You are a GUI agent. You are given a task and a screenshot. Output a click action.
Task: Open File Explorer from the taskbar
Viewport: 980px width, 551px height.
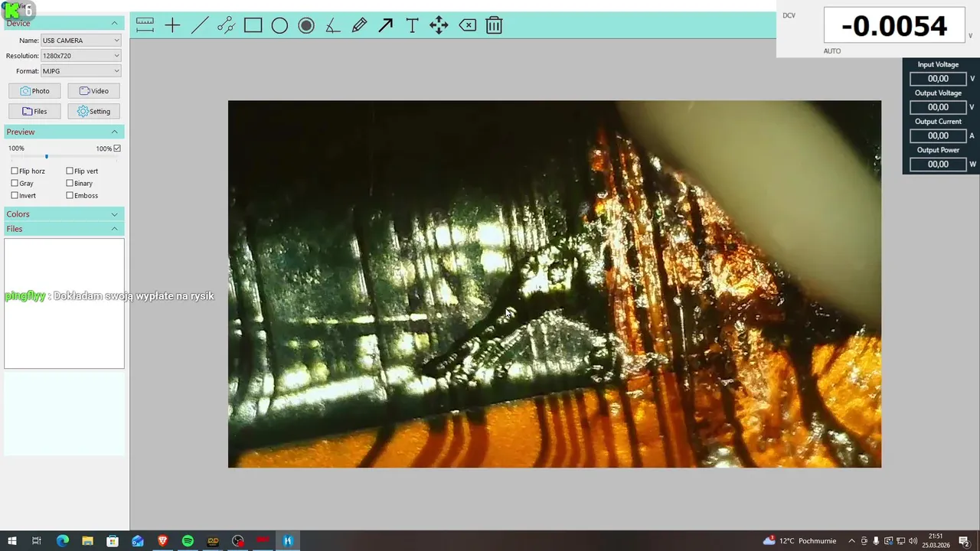(87, 541)
